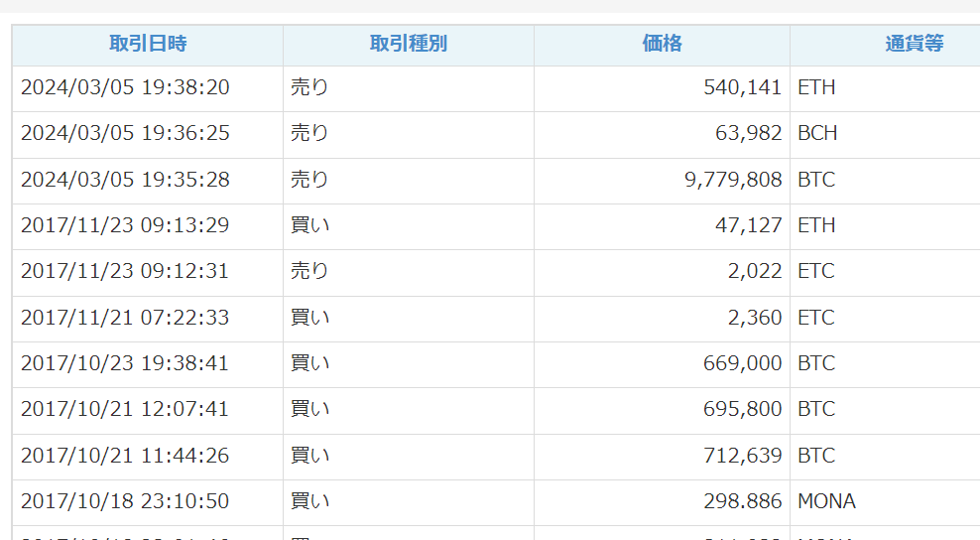Click price 63,982
Image resolution: width=980 pixels, height=540 pixels.
coord(748,133)
